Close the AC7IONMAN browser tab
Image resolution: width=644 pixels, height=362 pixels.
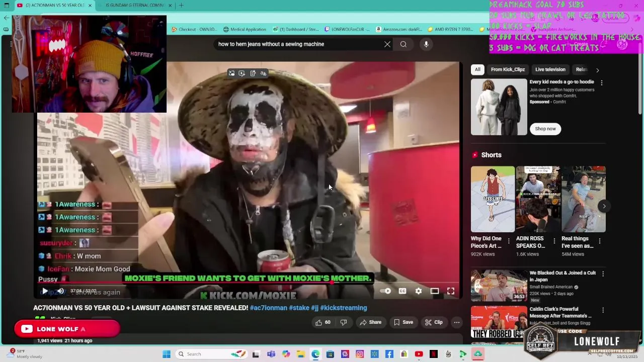(91, 6)
